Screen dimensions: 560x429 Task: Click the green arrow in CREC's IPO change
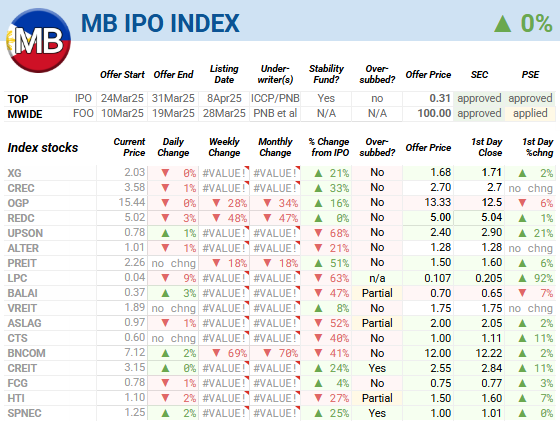(319, 188)
